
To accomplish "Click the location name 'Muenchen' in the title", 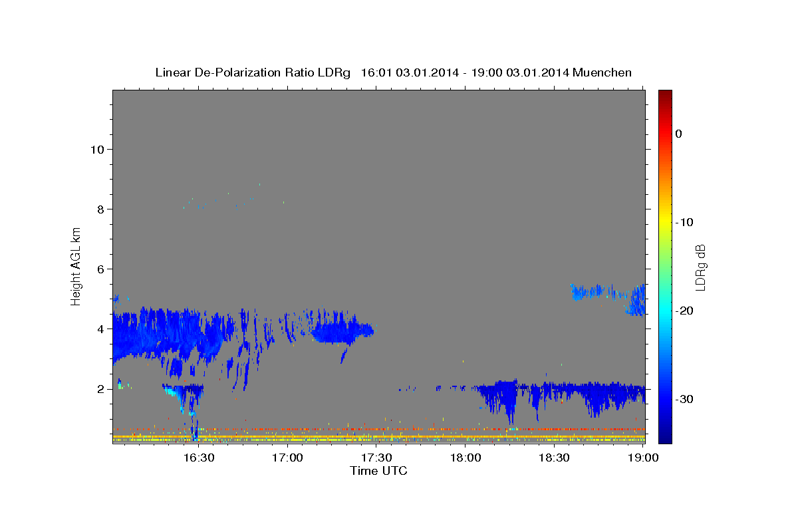I will 602,72.
